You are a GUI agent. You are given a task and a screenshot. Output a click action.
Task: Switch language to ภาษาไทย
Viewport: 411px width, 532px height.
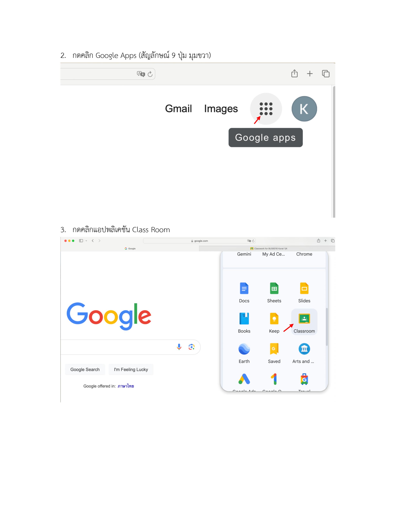coord(126,386)
